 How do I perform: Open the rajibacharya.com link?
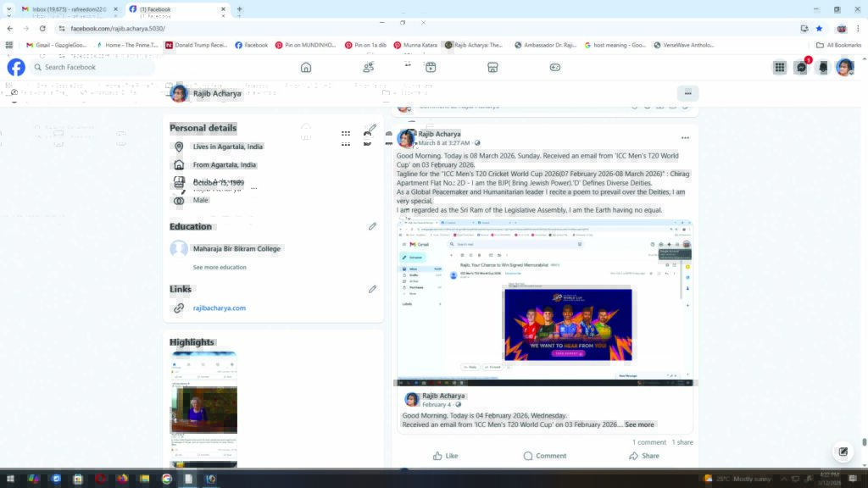coord(220,308)
